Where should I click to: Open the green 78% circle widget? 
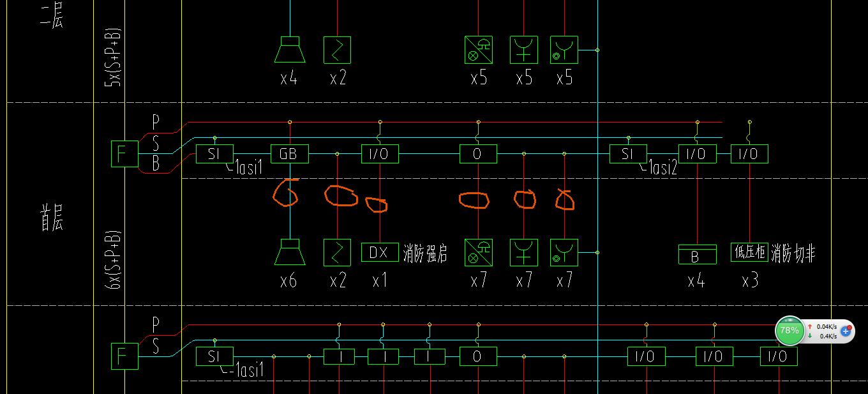point(789,330)
